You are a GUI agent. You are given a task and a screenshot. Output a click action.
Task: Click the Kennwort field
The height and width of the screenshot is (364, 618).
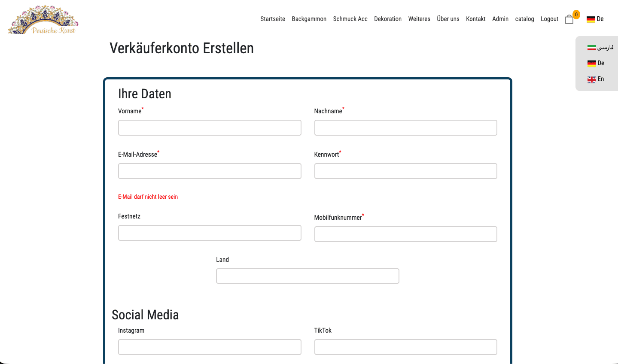pos(406,171)
